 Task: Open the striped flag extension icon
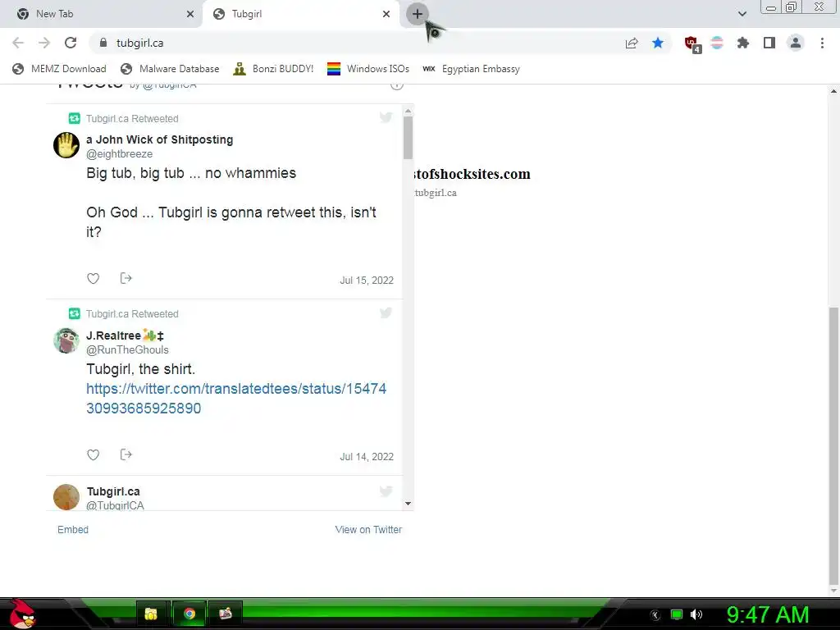[717, 43]
